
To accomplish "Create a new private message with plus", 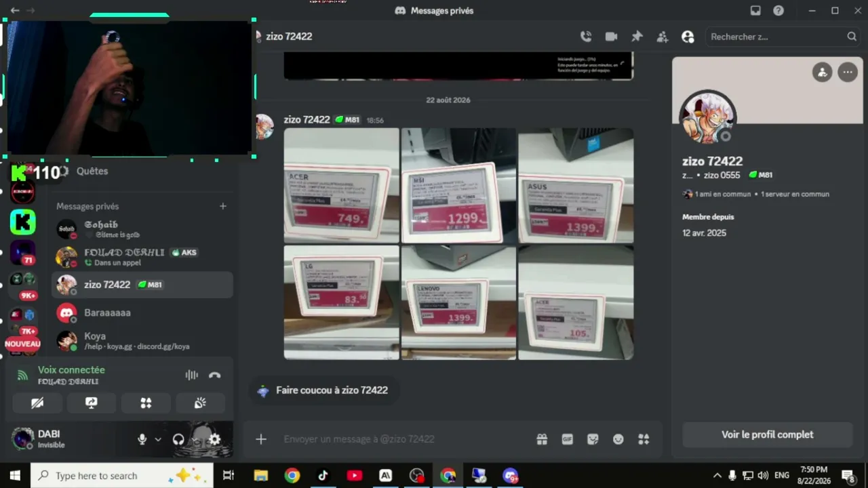I will coord(222,206).
